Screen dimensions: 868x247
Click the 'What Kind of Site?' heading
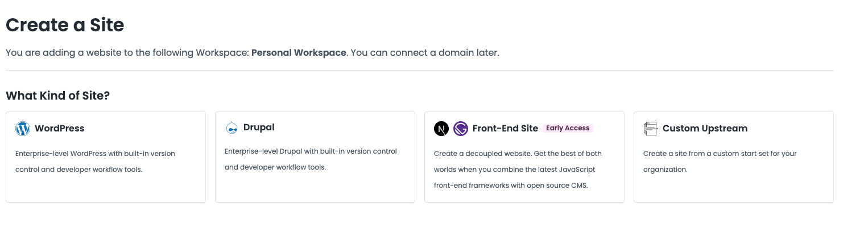pos(57,96)
